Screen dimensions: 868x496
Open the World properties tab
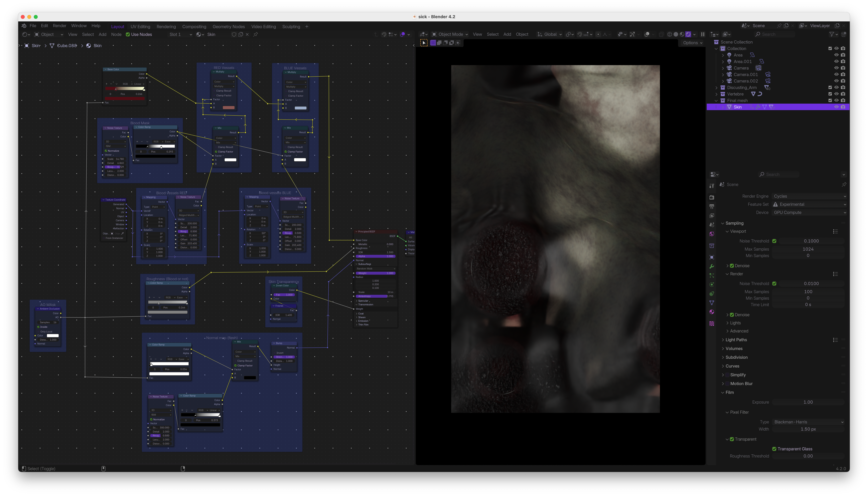point(712,234)
